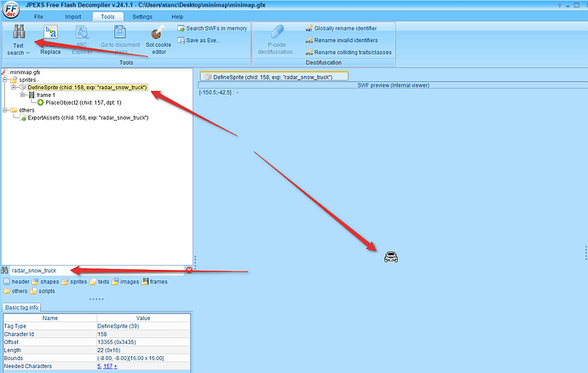Open the Help menu

coord(177,17)
